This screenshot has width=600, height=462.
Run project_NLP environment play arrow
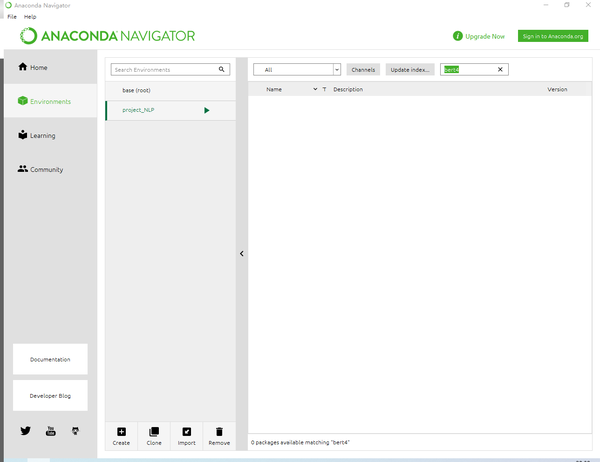(207, 110)
